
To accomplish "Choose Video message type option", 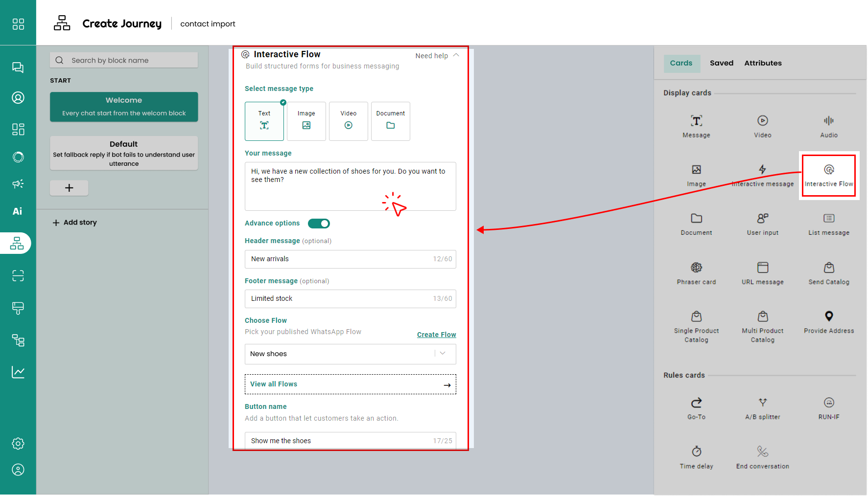I will [349, 121].
